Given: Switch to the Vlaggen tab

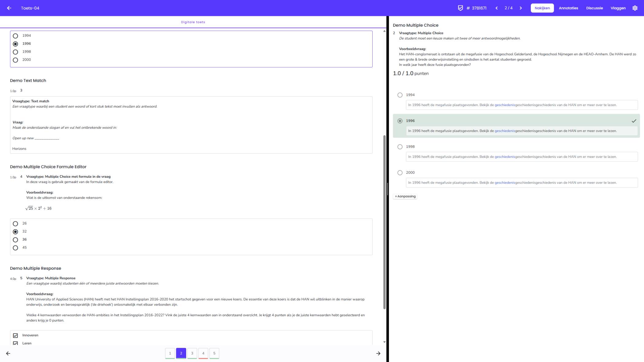Looking at the screenshot, I should [618, 8].
